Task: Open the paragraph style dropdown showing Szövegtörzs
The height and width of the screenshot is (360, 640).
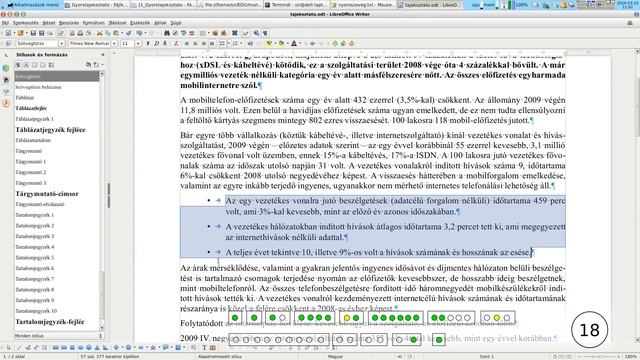Action: (x=61, y=43)
